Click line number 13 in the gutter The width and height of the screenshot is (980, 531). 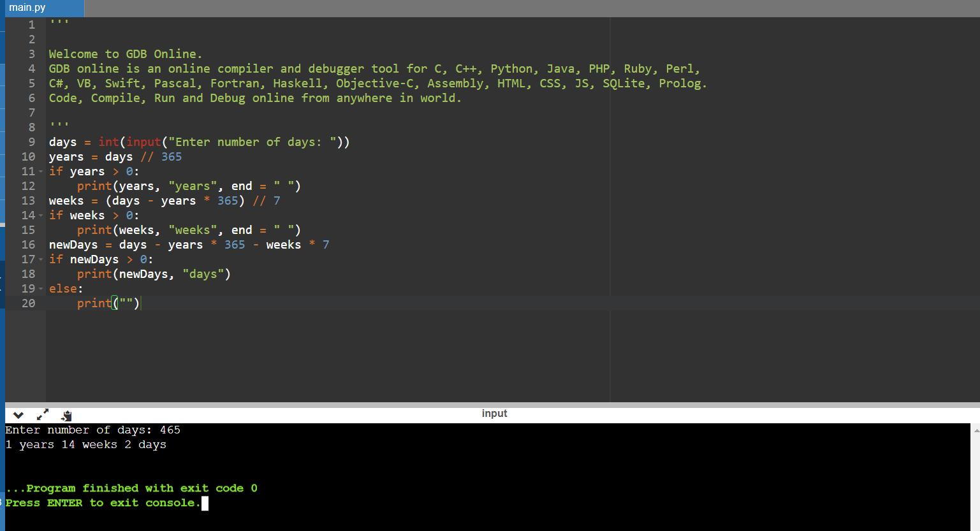click(29, 201)
